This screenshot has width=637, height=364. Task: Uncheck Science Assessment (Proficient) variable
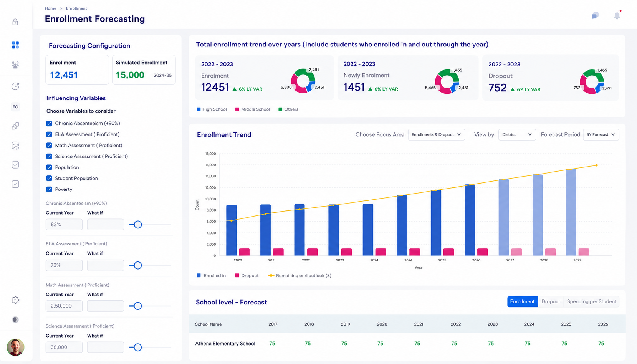tap(49, 156)
